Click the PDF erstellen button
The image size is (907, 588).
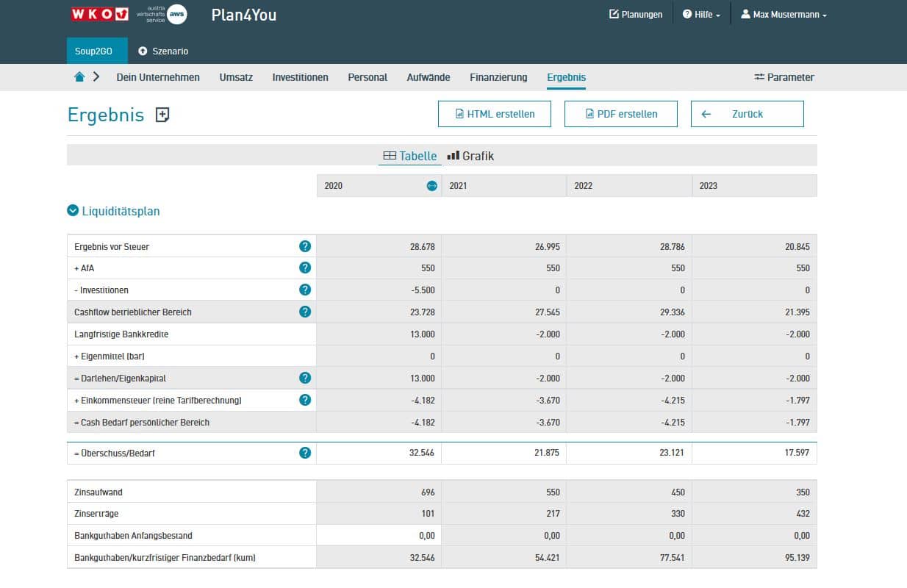point(620,114)
